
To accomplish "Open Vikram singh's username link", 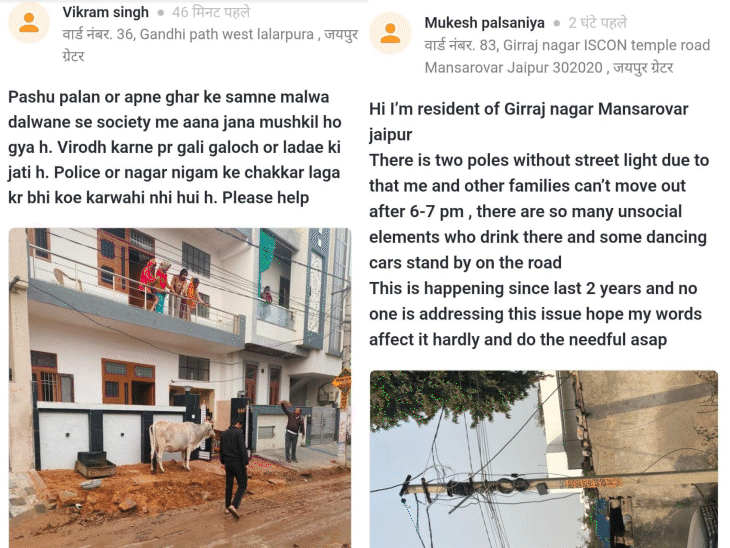I will pyautogui.click(x=106, y=12).
